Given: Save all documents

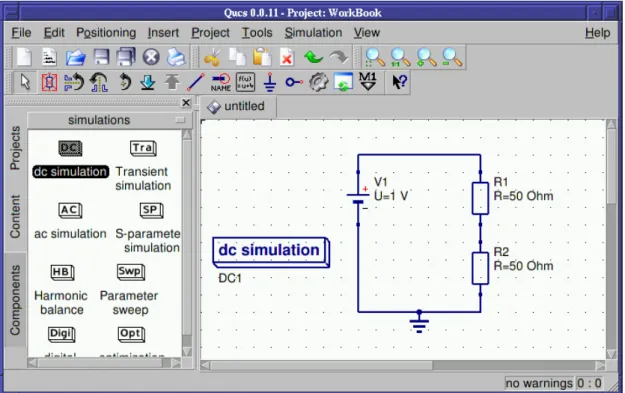Looking at the screenshot, I should click(126, 58).
